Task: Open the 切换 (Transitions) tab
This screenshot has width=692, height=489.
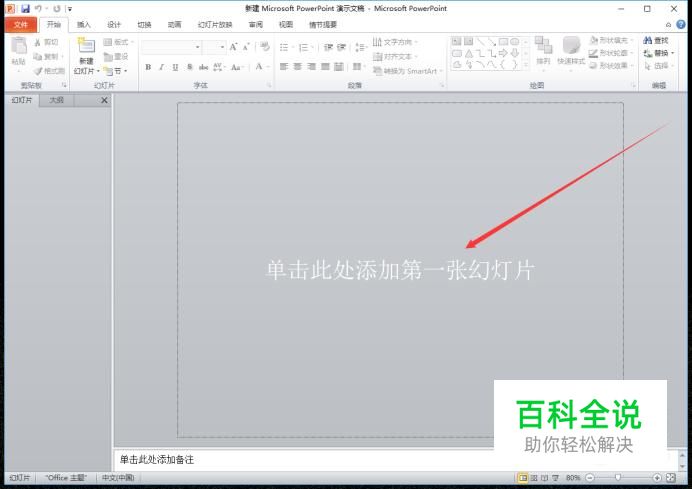Action: [x=144, y=25]
